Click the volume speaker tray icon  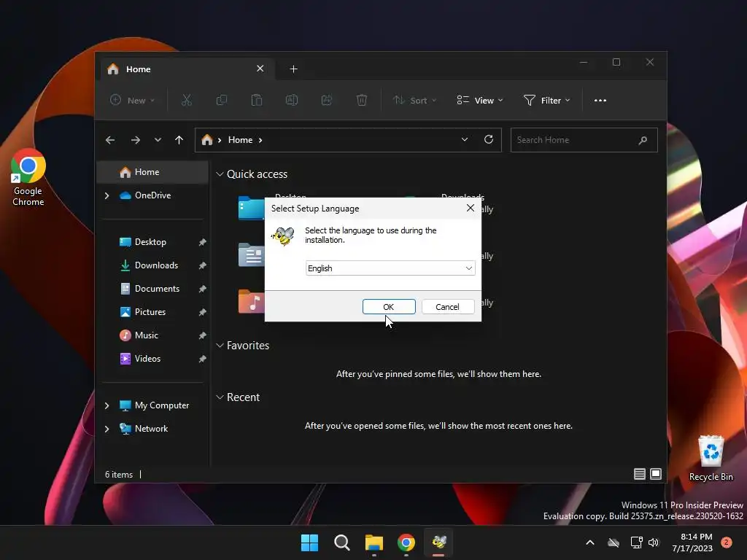pos(654,542)
